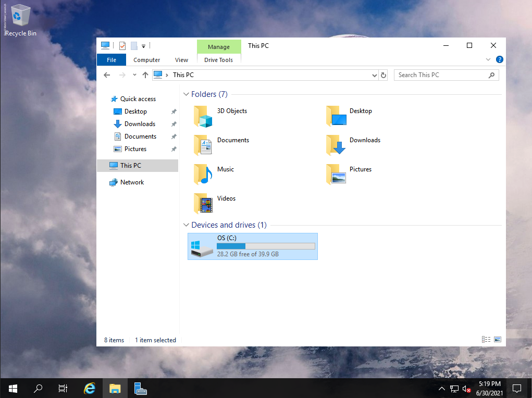
Task: Click the Properties quick access toolbar icon
Action: (x=122, y=46)
